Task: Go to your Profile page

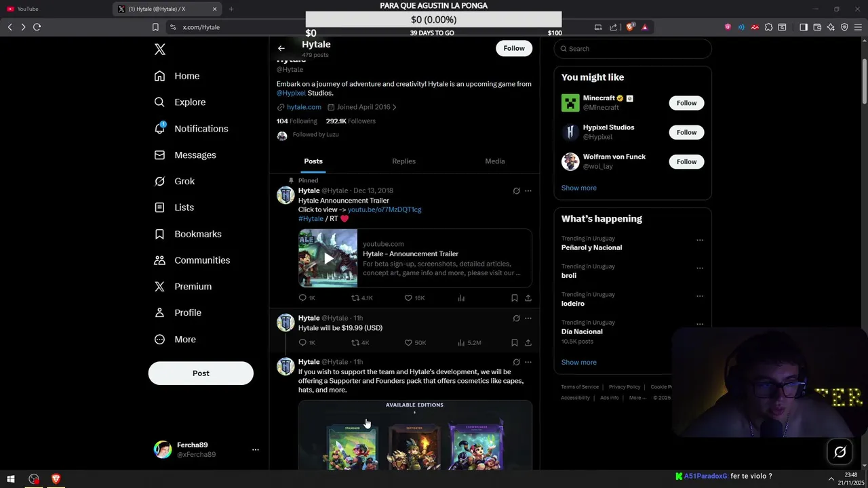Action: click(178, 313)
